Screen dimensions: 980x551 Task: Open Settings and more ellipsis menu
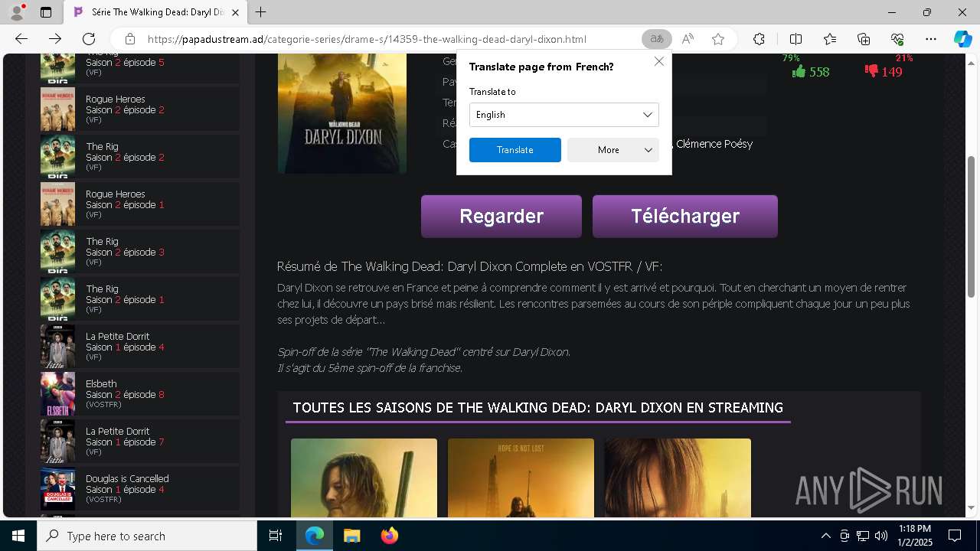click(931, 39)
